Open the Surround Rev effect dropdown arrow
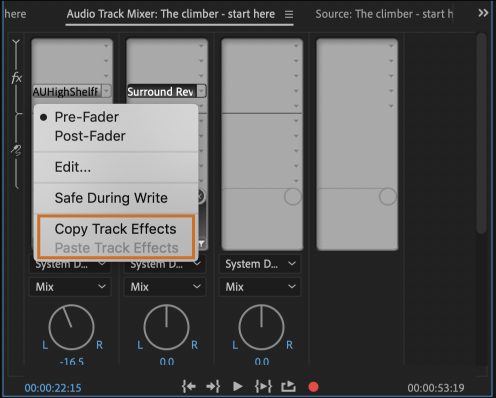This screenshot has width=496, height=398. [201, 91]
